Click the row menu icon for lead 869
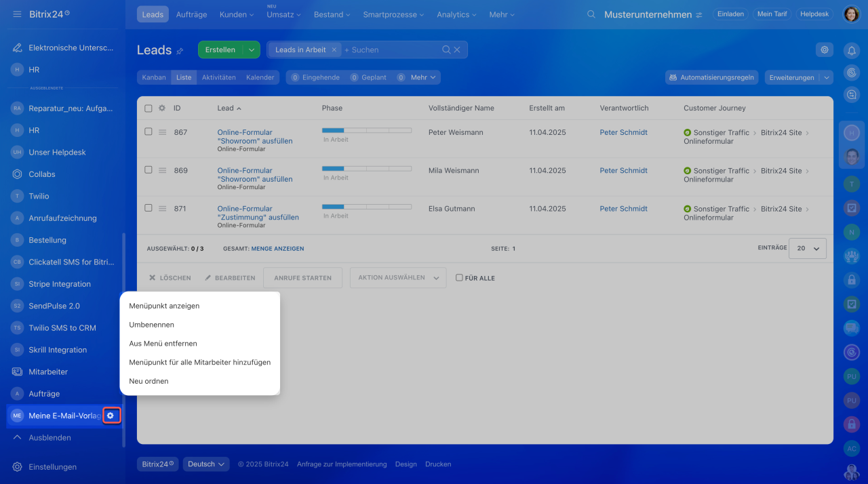 click(162, 170)
